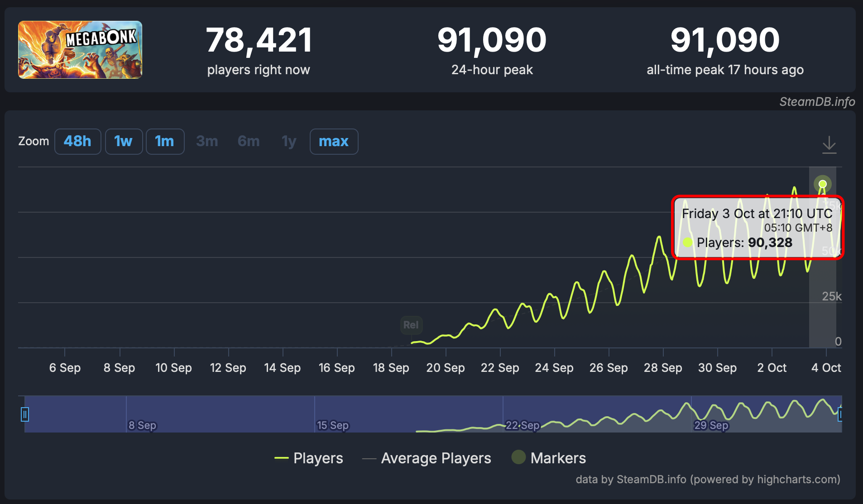Click the 15 Sep label in navigator
Screen dimensions: 863x504
(333, 425)
